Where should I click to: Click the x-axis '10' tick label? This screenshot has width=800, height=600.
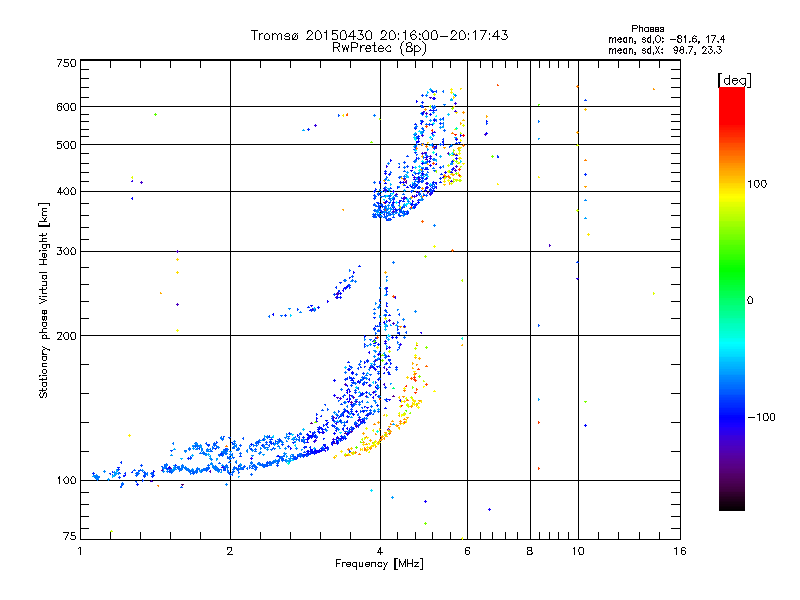coord(578,551)
